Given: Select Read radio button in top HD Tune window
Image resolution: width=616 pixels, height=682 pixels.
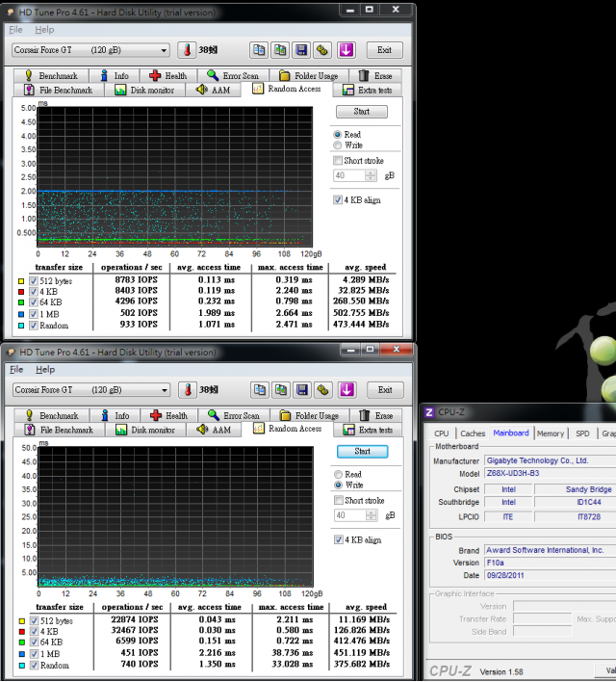Looking at the screenshot, I should (x=337, y=135).
